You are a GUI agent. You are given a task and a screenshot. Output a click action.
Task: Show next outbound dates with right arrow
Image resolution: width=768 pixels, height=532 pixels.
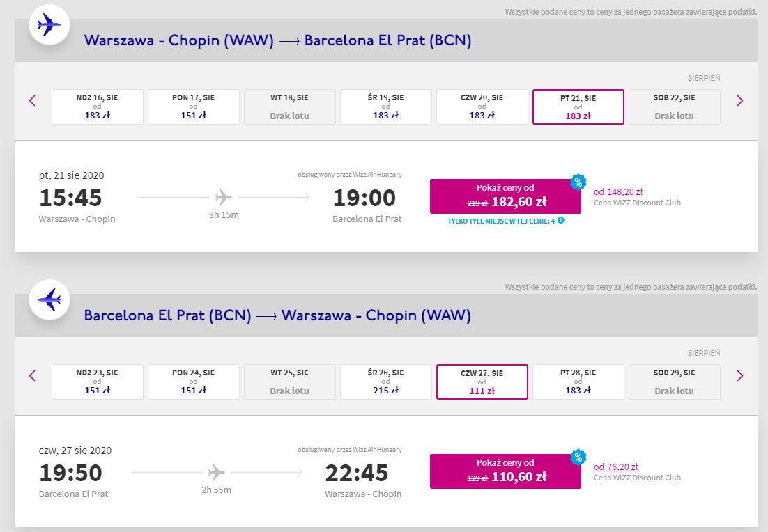739,100
